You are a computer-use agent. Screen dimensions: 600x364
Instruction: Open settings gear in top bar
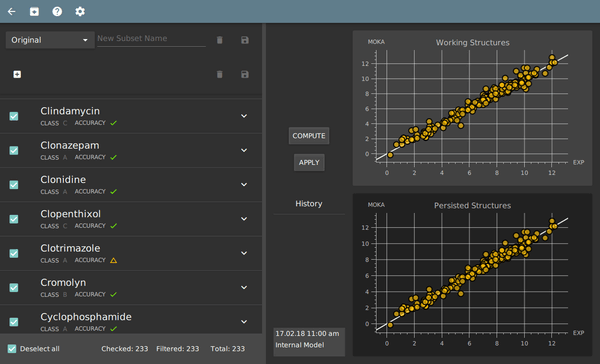[x=80, y=11]
